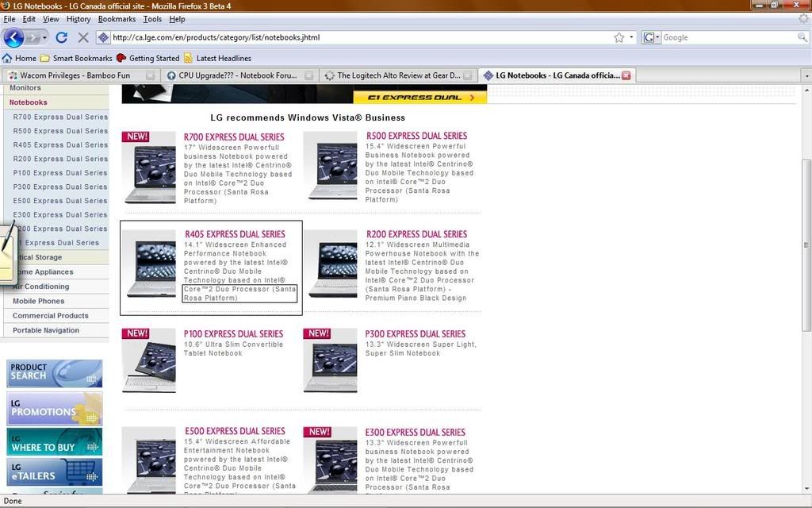Click the URL address field
812x508 pixels.
(x=362, y=37)
